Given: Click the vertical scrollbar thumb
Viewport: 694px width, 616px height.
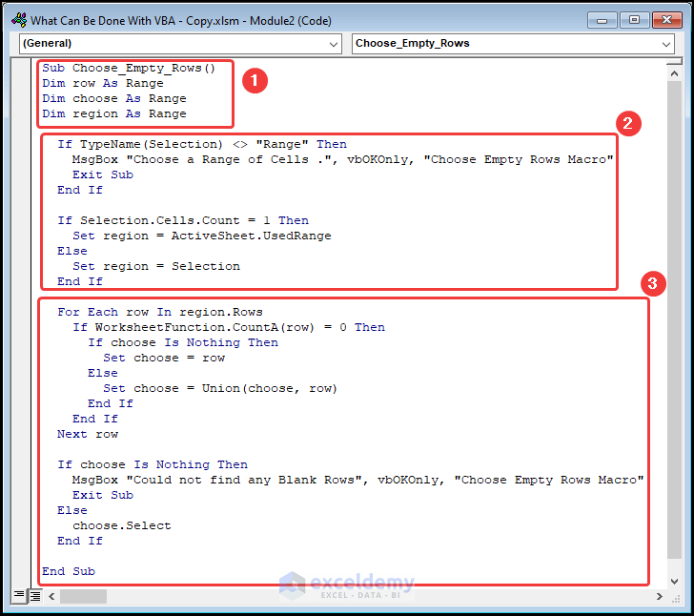Looking at the screenshot, I should click(x=674, y=319).
